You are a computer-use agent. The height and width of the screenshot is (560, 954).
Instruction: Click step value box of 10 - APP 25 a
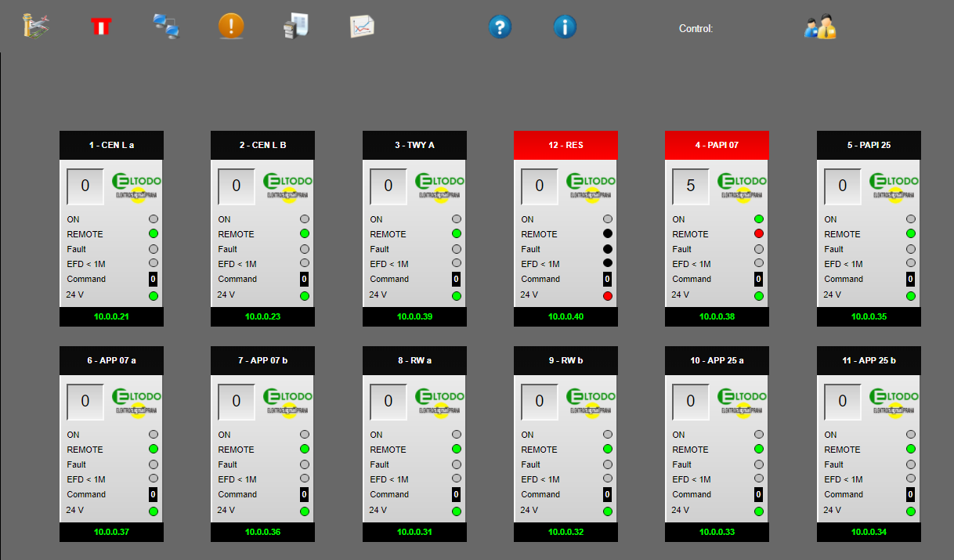tap(691, 402)
